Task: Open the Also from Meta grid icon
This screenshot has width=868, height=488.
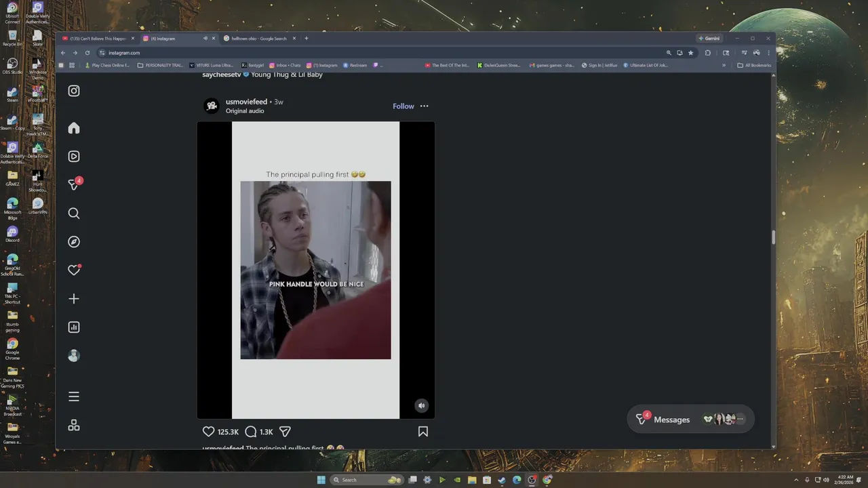Action: click(74, 426)
